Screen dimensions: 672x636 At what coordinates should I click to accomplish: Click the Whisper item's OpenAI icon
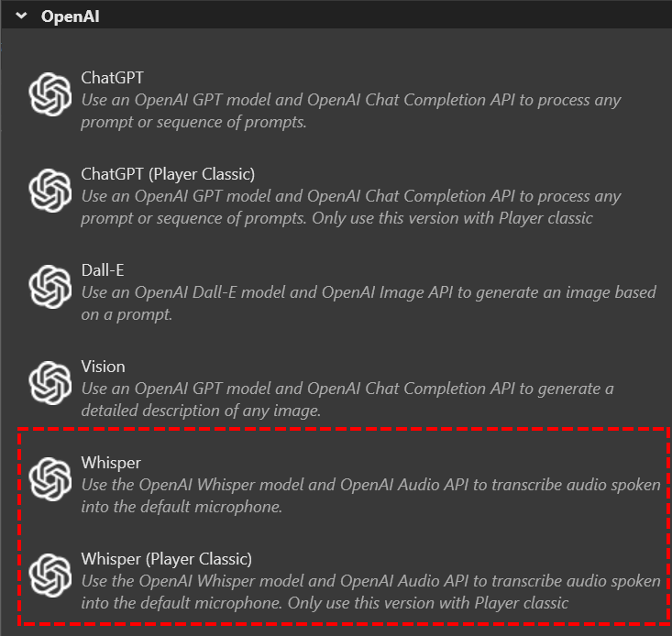[50, 479]
